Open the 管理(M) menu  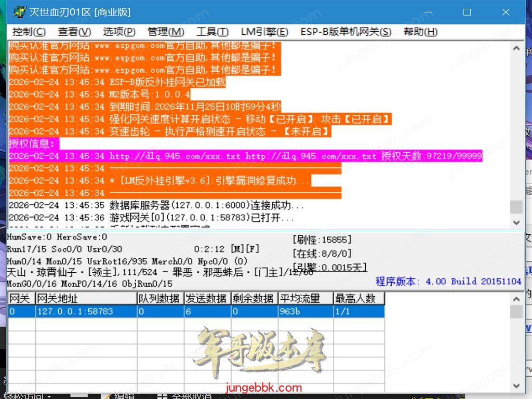165,32
